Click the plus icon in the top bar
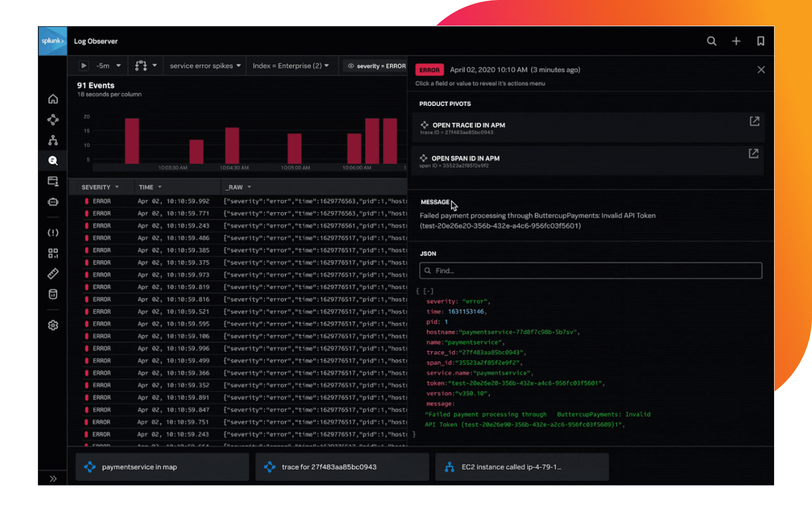812x516 pixels. tap(736, 41)
